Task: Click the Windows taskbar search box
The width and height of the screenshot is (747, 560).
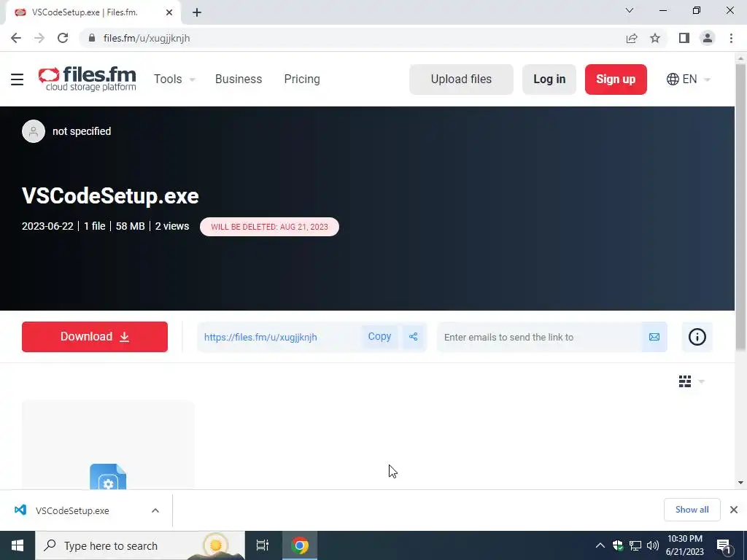Action: pos(140,545)
